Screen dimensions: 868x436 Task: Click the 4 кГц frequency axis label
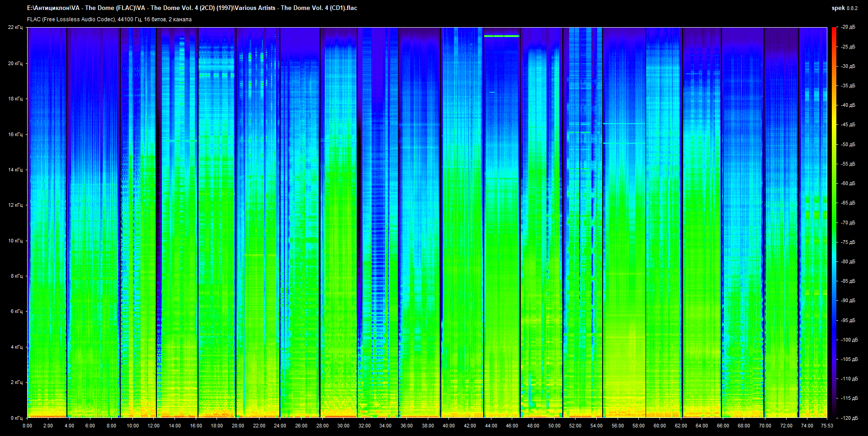click(x=16, y=347)
